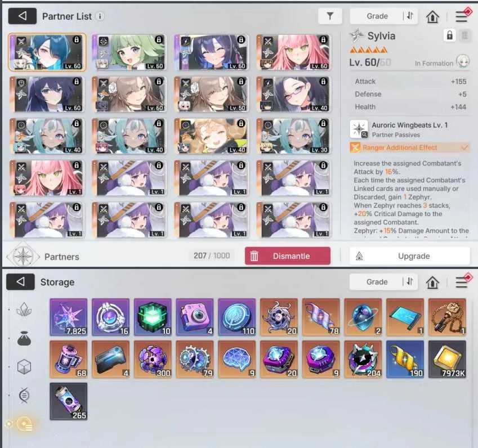This screenshot has height=448, width=478.
Task: Select the pink camera item in Storage
Action: pos(195,317)
